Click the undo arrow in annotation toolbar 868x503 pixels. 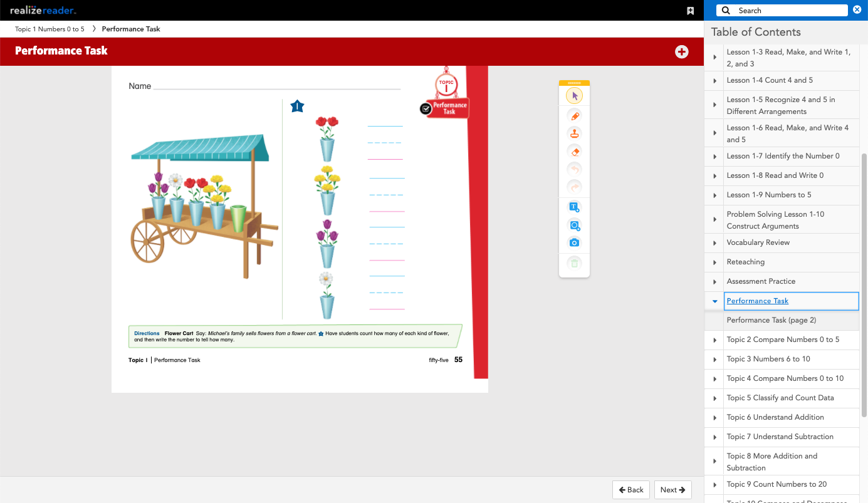pos(574,169)
